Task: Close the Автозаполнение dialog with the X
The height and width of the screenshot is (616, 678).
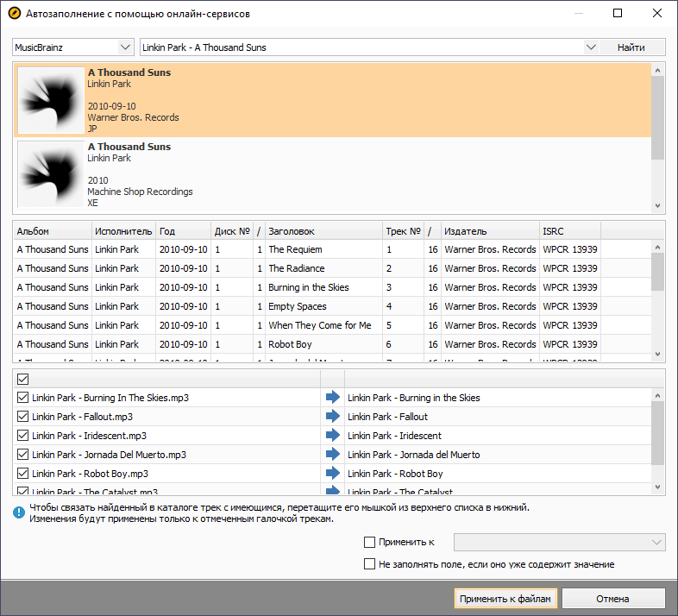Action: point(656,13)
